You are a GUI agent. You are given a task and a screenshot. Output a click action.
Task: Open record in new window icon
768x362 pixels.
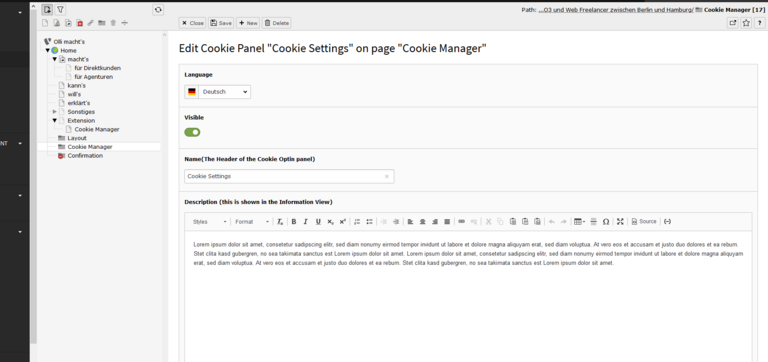[732, 23]
